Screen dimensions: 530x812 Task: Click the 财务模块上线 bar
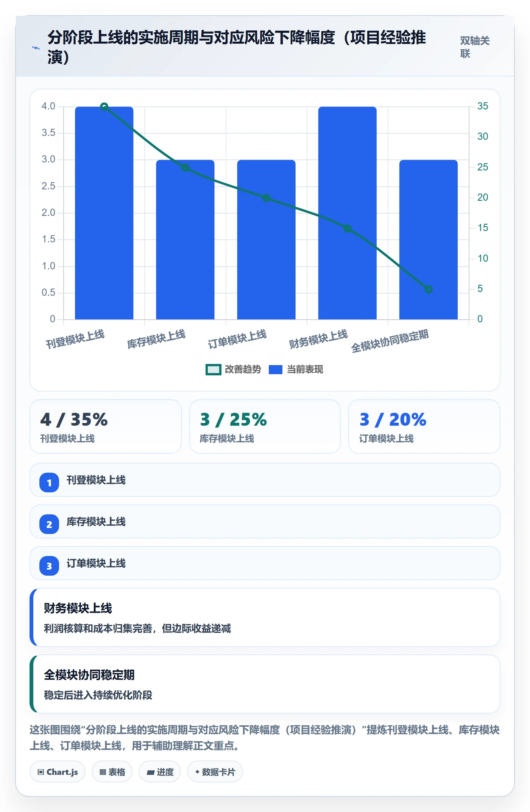pyautogui.click(x=348, y=213)
